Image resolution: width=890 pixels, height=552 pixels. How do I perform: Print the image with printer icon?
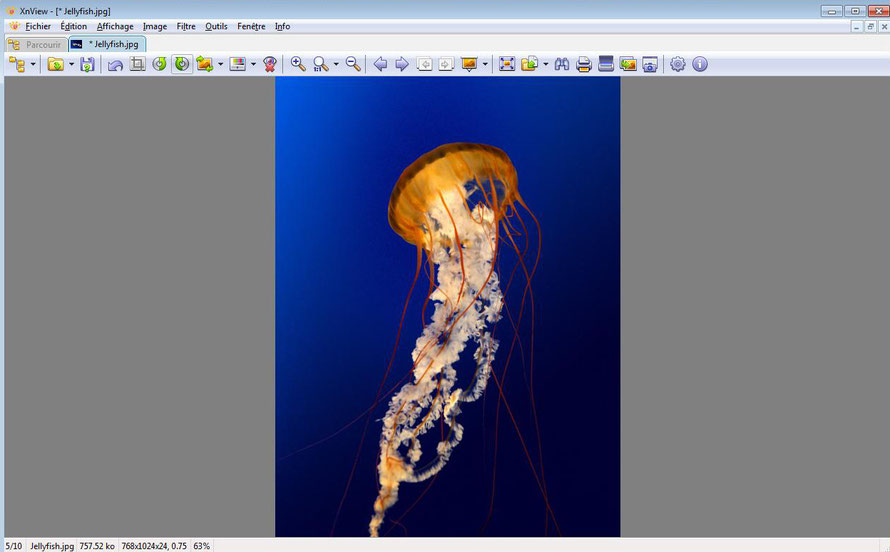tap(583, 64)
